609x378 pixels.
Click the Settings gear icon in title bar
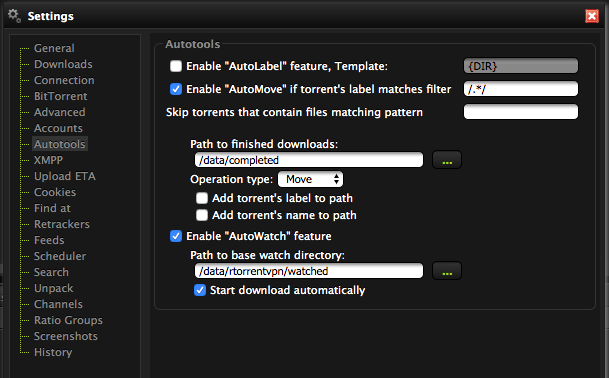coord(14,16)
